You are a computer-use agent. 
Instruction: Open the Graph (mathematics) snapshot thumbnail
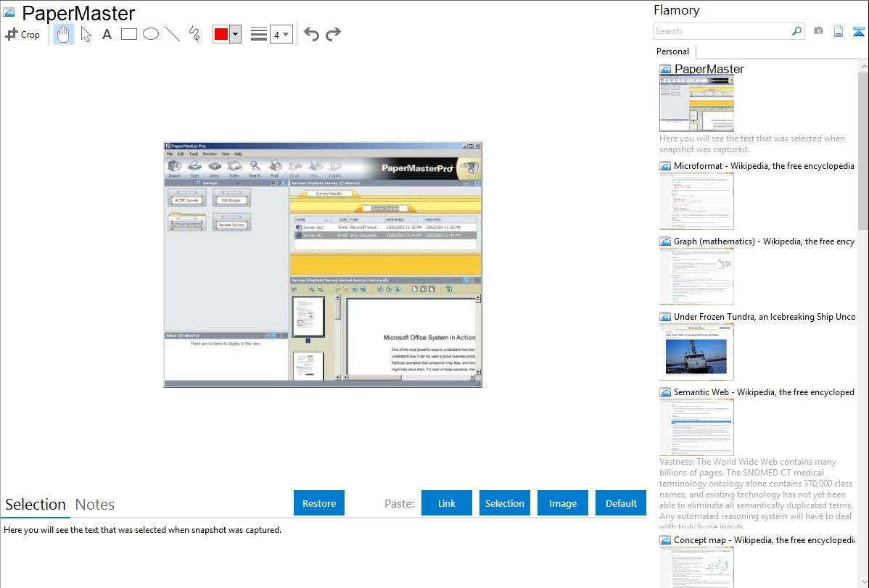click(696, 276)
